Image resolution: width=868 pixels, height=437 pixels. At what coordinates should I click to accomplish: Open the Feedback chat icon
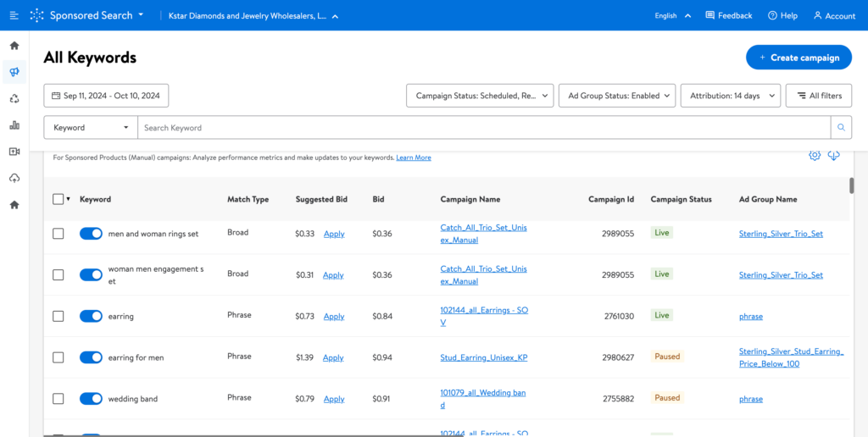point(709,15)
